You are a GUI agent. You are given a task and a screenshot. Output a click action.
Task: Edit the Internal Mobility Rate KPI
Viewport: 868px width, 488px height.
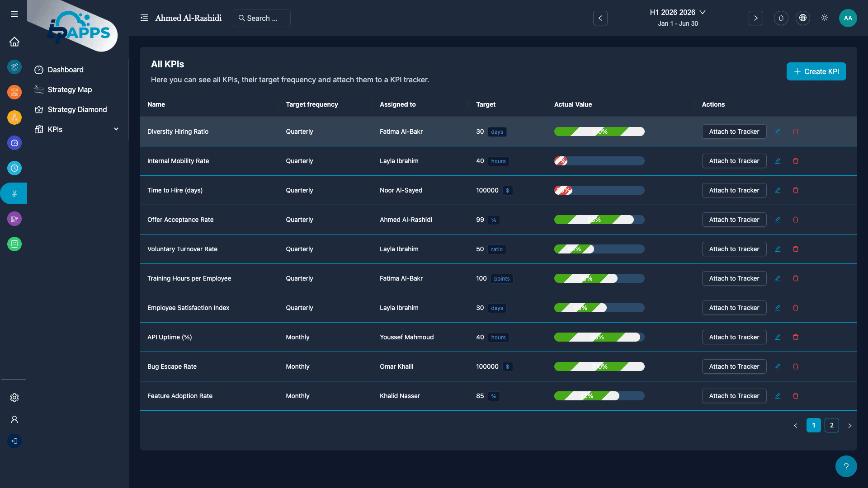click(x=778, y=161)
